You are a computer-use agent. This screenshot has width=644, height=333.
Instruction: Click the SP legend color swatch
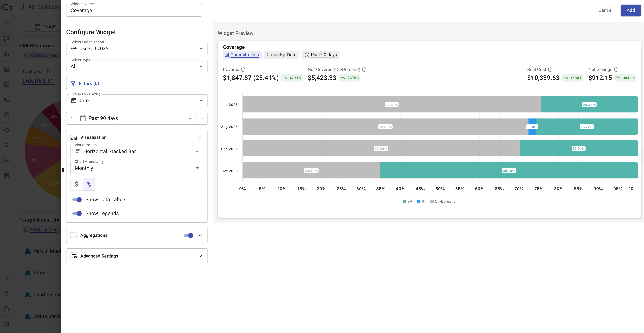point(404,202)
